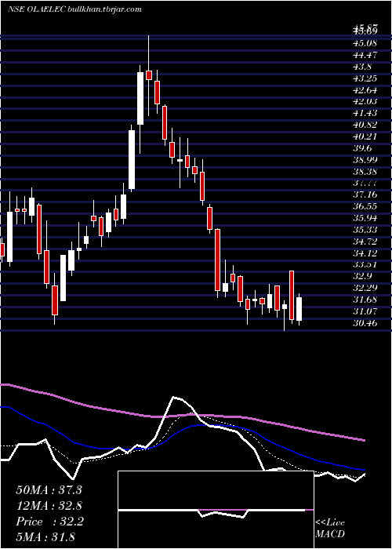392x549 pixels.
Task: Click the Price : 32.2 readout
Action: pos(49,522)
